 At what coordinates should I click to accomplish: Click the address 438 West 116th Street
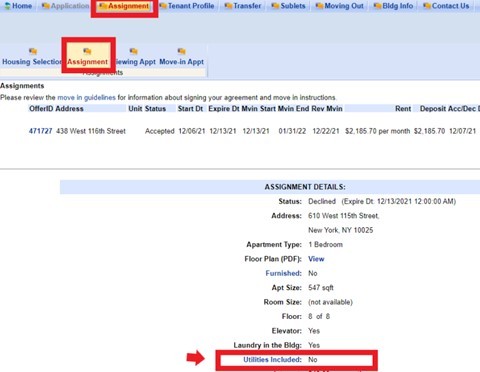click(91, 131)
